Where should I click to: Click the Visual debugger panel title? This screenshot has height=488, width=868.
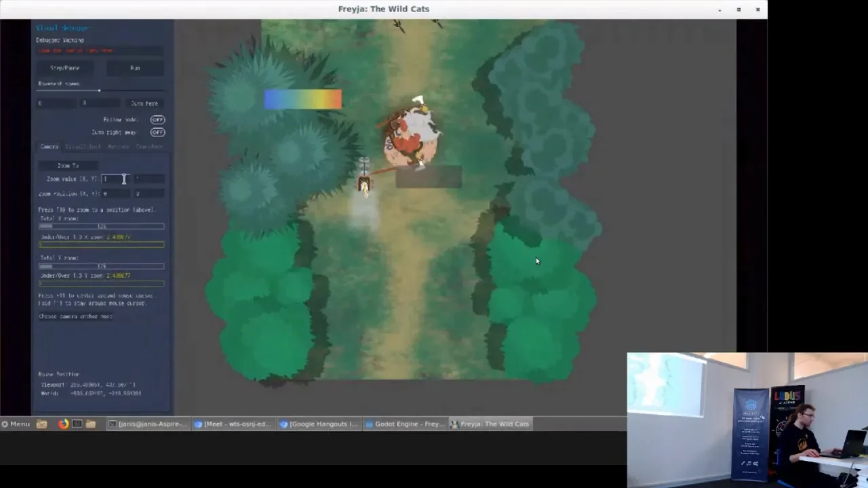point(62,28)
